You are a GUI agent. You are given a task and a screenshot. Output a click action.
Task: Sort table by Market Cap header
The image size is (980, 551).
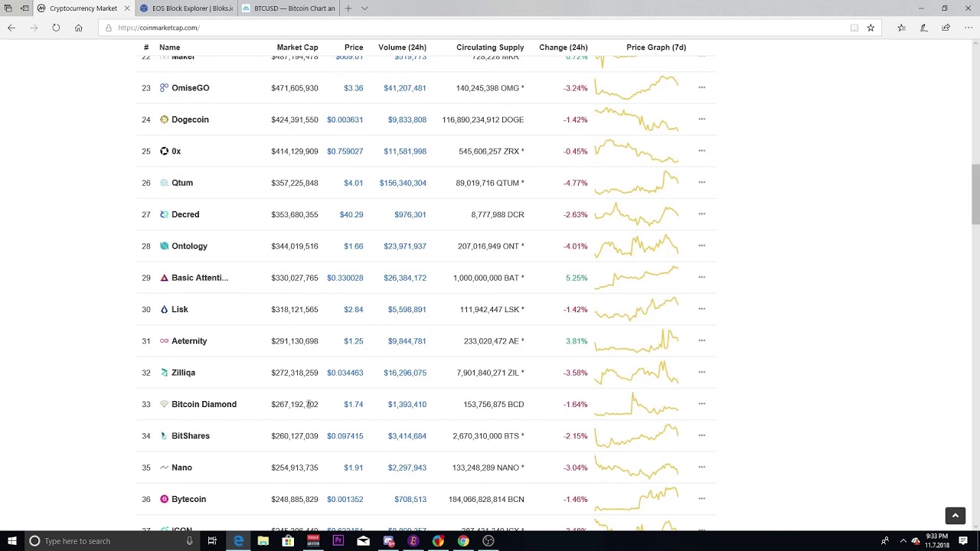[x=297, y=47]
